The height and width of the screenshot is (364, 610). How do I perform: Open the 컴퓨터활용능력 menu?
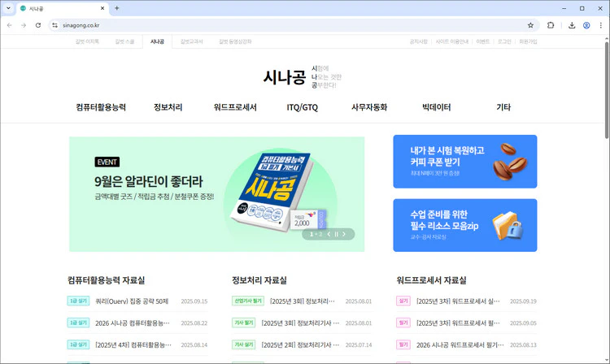pos(101,107)
